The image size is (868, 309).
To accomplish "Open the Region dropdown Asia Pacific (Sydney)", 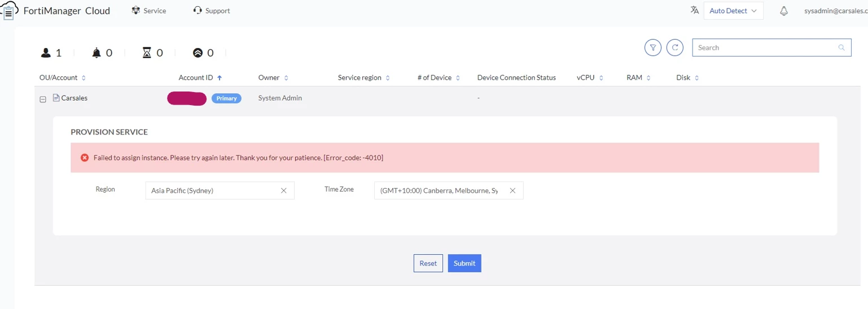I will (x=220, y=190).
